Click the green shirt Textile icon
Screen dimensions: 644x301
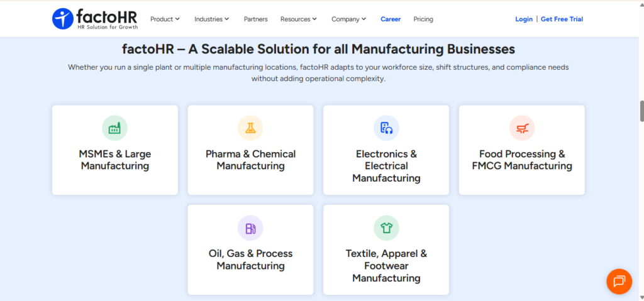(386, 228)
